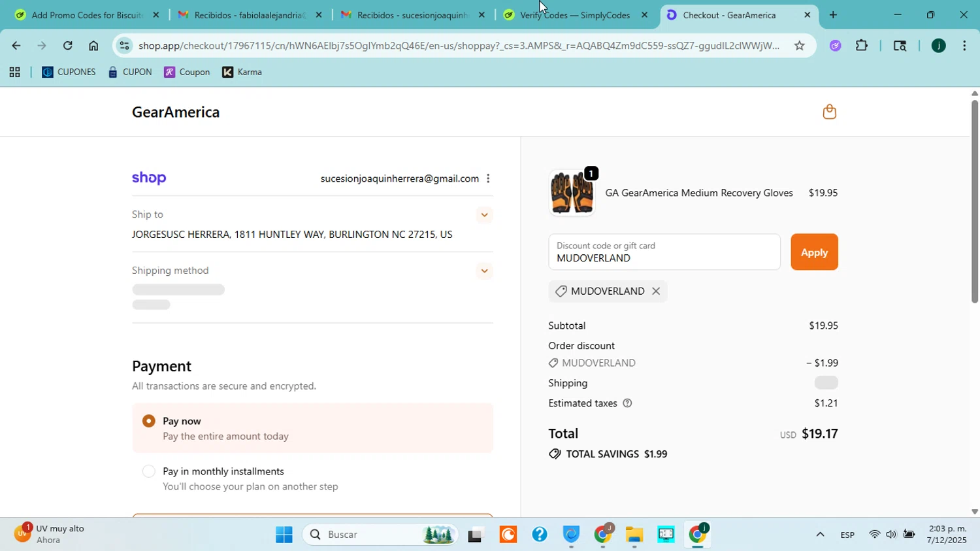Open the battery status tray icon

pos(909,535)
